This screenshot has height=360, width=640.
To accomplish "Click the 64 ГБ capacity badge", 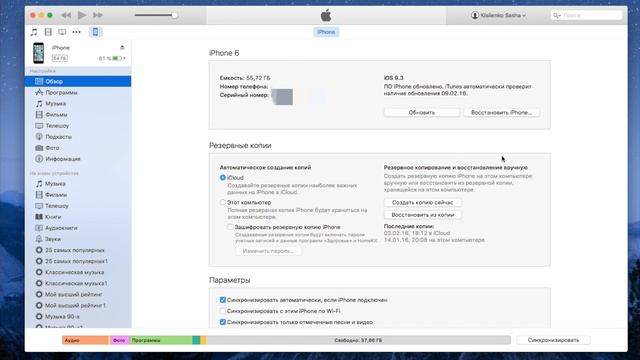I will [60, 58].
